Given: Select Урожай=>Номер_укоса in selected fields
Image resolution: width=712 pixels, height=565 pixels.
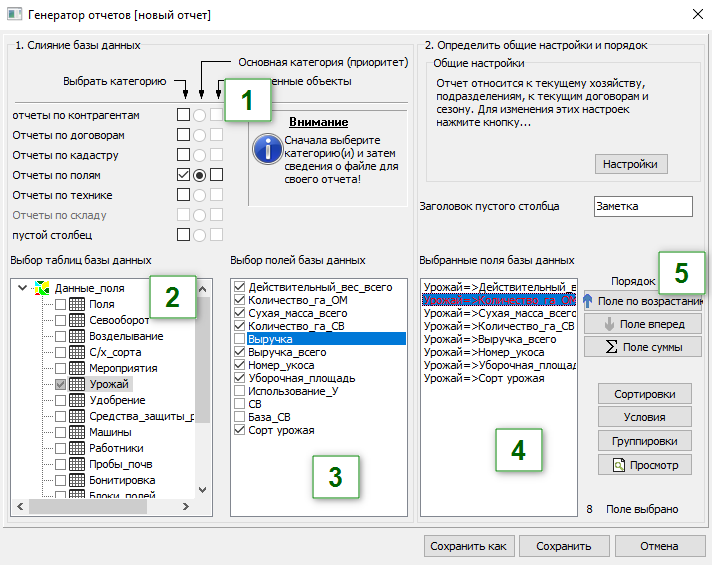Looking at the screenshot, I should [x=484, y=352].
